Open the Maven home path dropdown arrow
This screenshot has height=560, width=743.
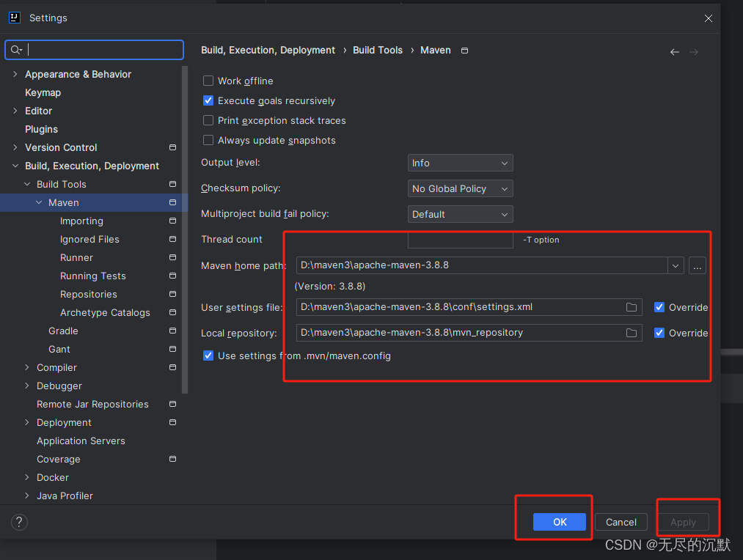(676, 265)
